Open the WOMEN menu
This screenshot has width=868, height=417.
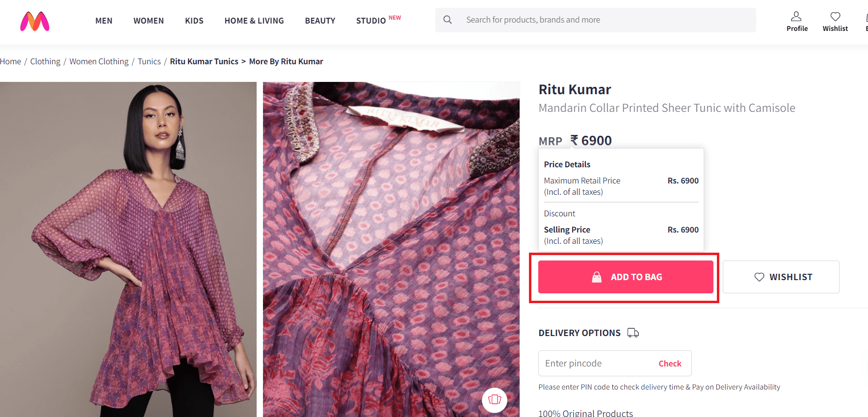[148, 21]
